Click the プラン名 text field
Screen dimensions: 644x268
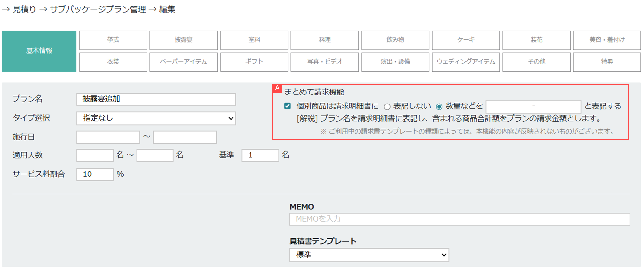156,99
